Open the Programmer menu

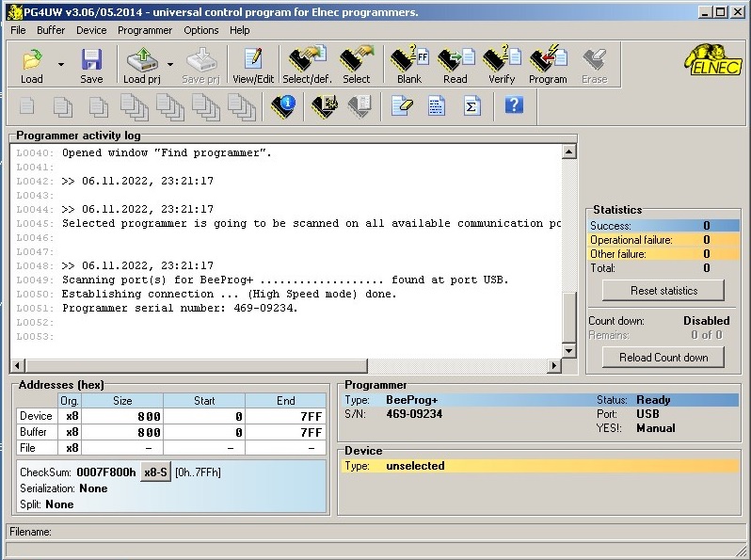pyautogui.click(x=145, y=30)
